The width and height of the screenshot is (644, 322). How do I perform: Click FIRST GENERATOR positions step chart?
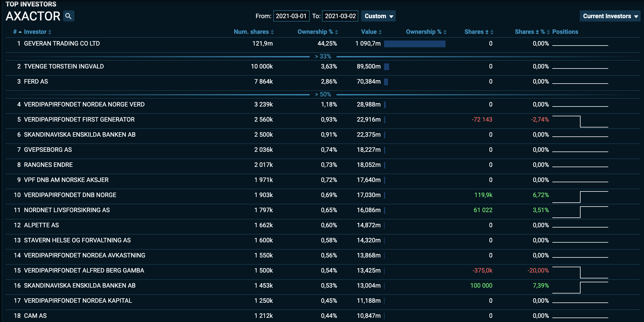580,121
